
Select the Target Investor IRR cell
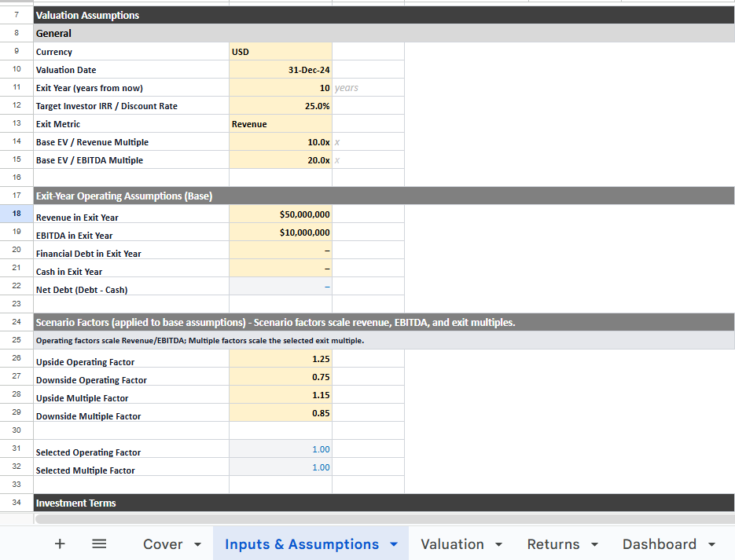[x=280, y=105]
